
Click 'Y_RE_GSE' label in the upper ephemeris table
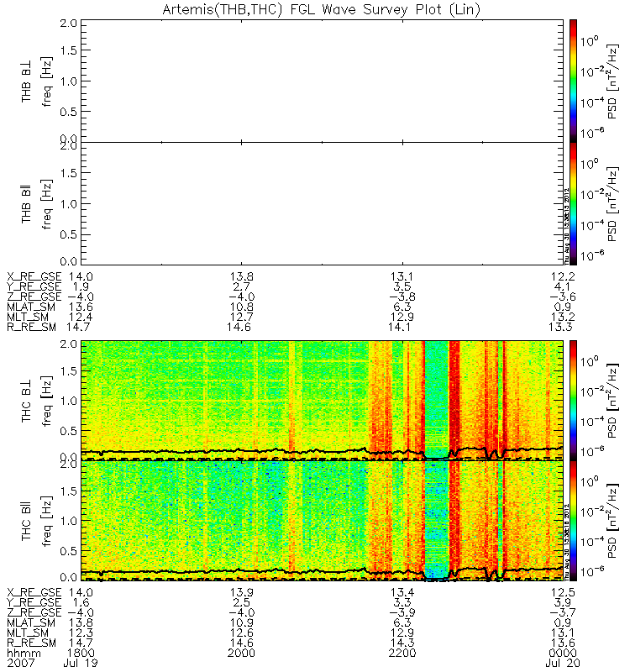click(34, 286)
